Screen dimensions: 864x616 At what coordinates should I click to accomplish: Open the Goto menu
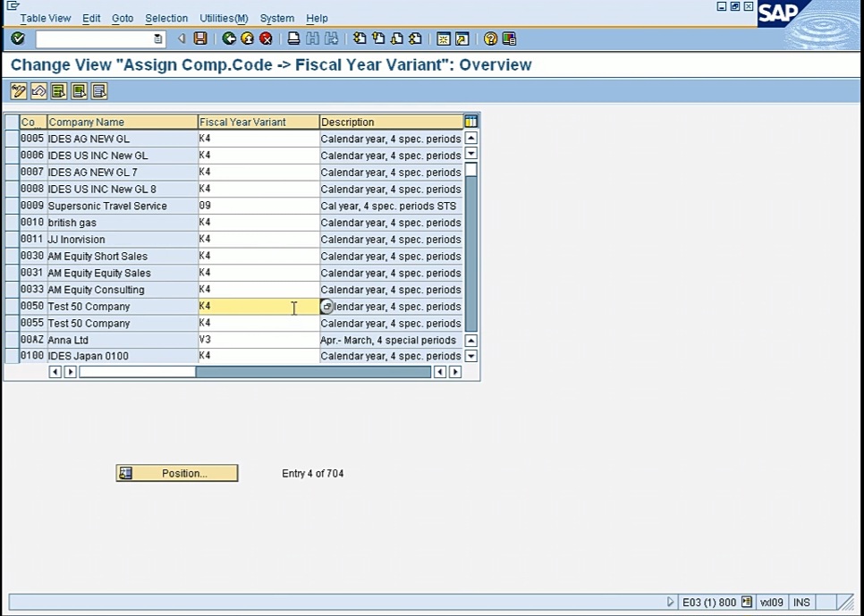(x=123, y=18)
